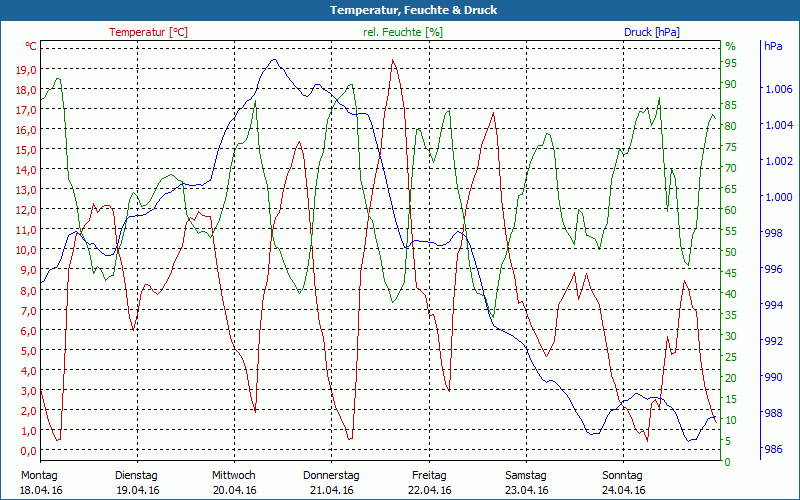The image size is (800, 500).
Task: Click the '10,0' temperature axis value
Action: (26, 250)
